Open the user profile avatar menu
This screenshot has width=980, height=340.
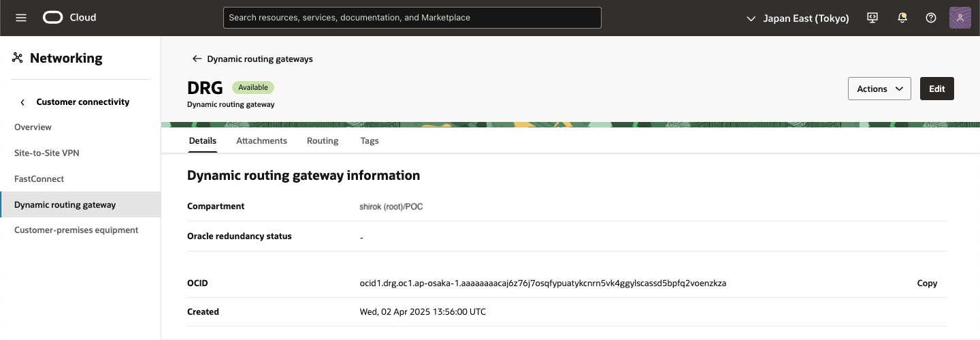960,18
